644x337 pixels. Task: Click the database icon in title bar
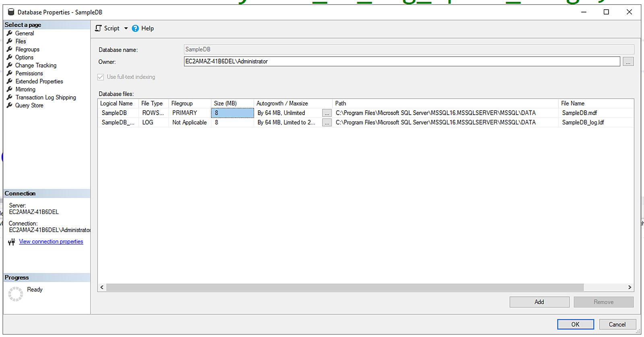(11, 12)
